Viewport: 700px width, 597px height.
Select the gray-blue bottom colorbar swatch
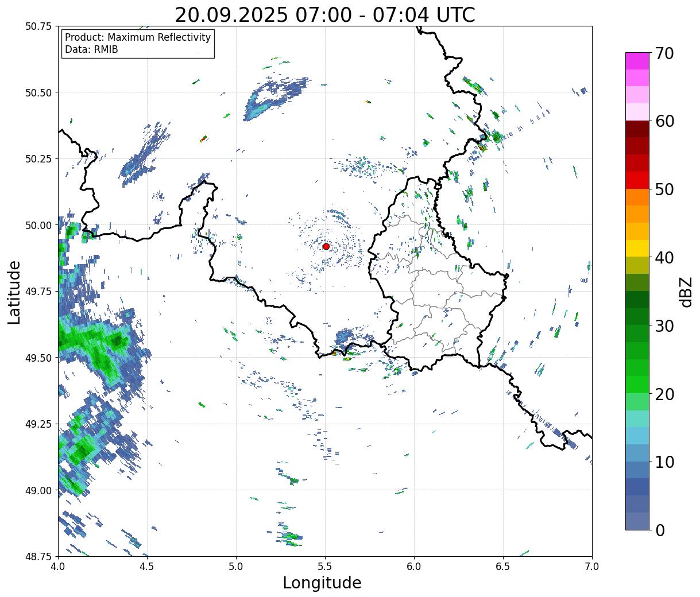point(637,521)
